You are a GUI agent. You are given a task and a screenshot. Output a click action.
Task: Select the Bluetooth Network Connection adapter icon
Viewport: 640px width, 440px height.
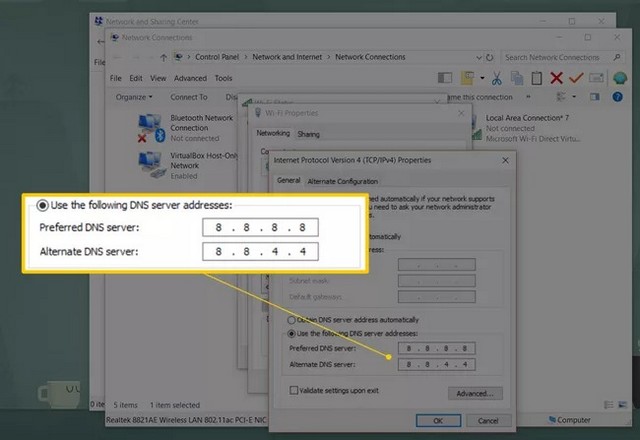pos(151,127)
